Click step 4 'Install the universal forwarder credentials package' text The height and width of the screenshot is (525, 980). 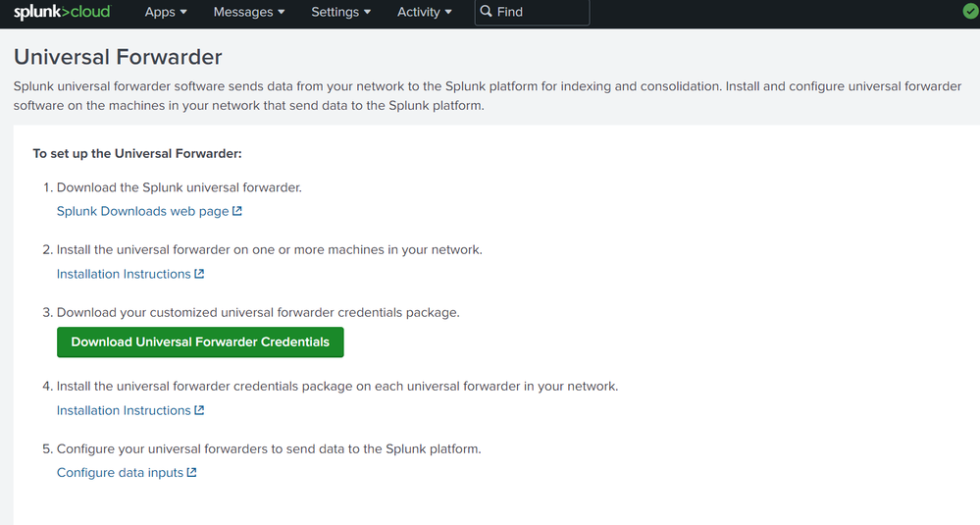337,387
